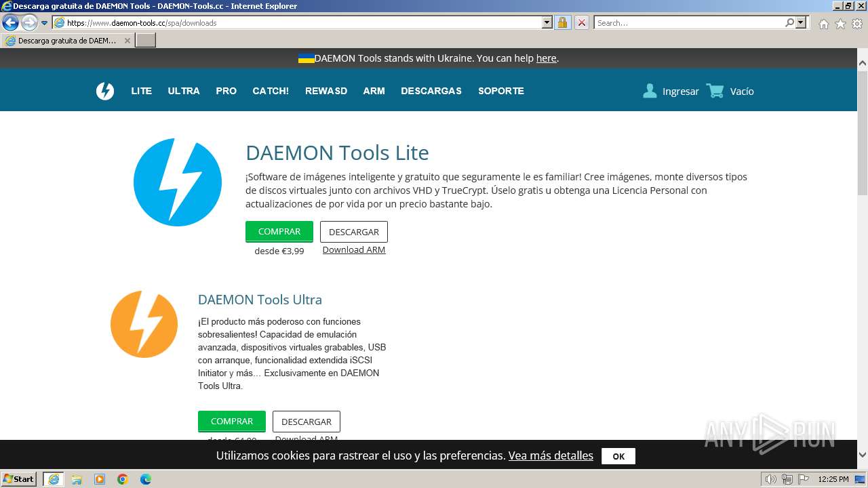868x488 pixels.
Task: Open the ARM menu item
Action: [374, 91]
